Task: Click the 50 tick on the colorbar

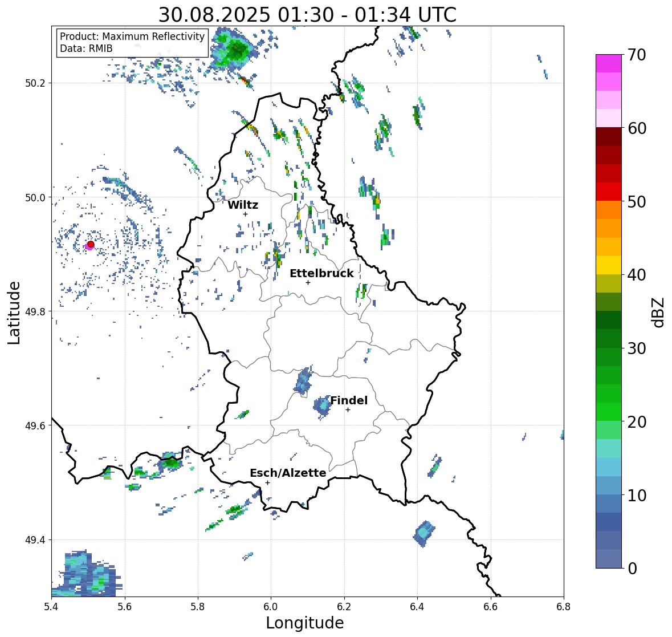Action: 637,201
